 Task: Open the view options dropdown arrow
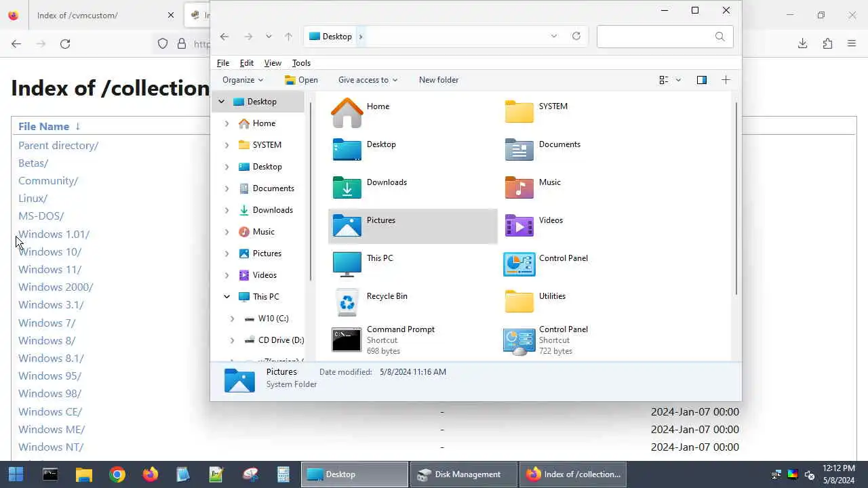(678, 80)
